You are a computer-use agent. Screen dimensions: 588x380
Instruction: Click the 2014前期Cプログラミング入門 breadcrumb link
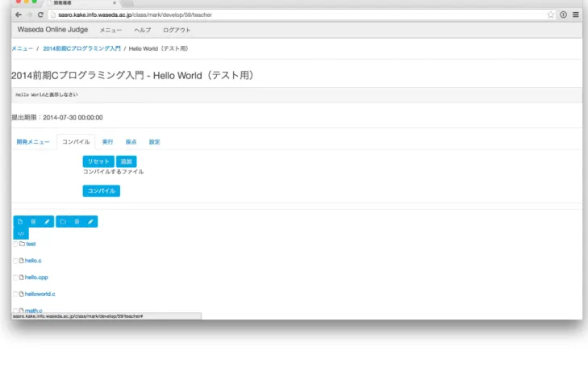point(81,48)
